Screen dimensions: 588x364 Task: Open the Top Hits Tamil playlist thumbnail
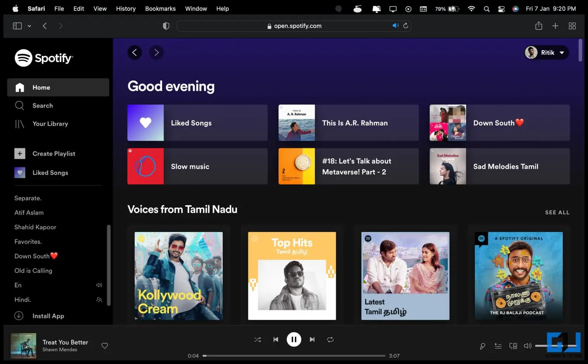pos(292,276)
